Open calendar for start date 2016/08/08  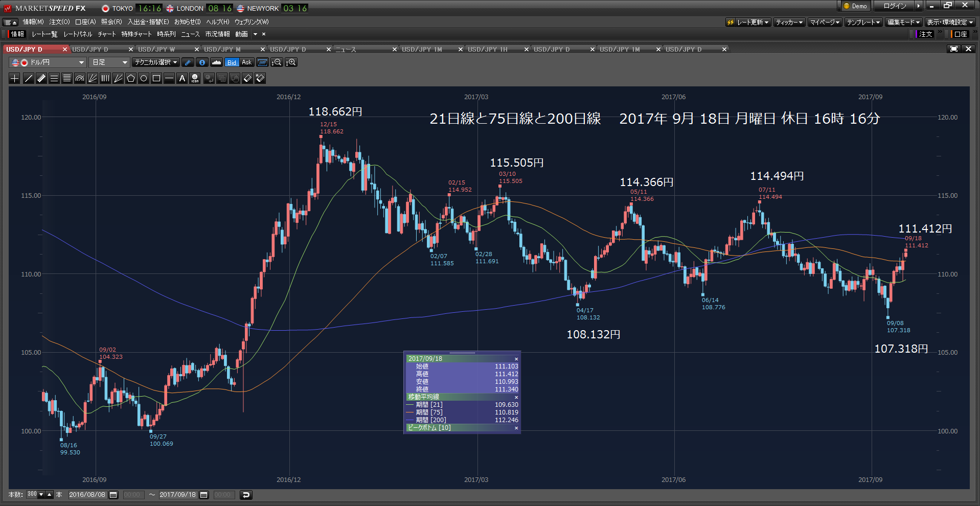click(113, 495)
